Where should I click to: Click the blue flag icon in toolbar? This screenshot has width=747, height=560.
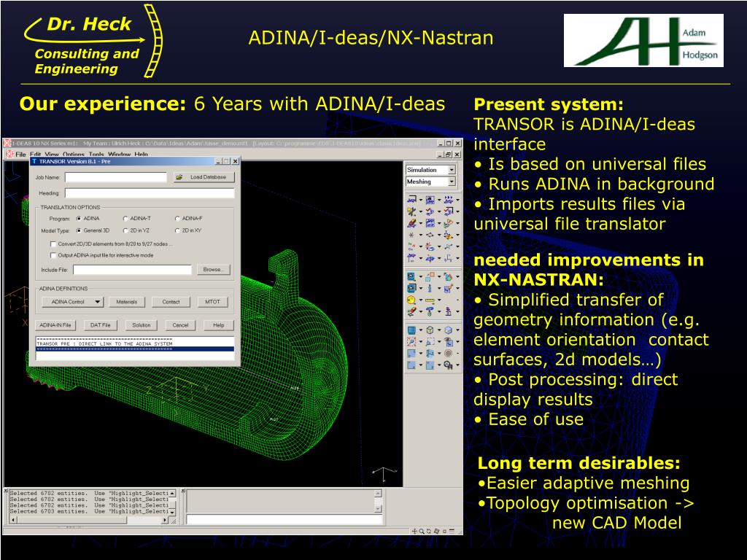(430, 354)
